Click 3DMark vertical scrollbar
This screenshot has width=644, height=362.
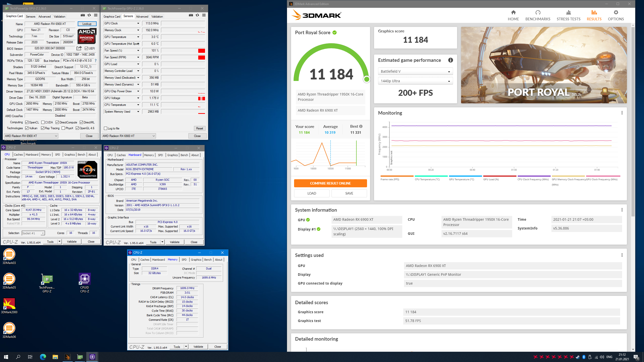[633, 122]
